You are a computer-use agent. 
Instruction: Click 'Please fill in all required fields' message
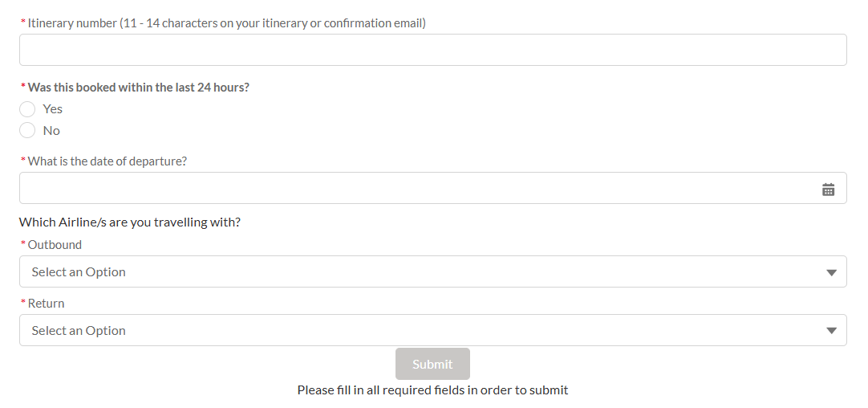pos(432,390)
